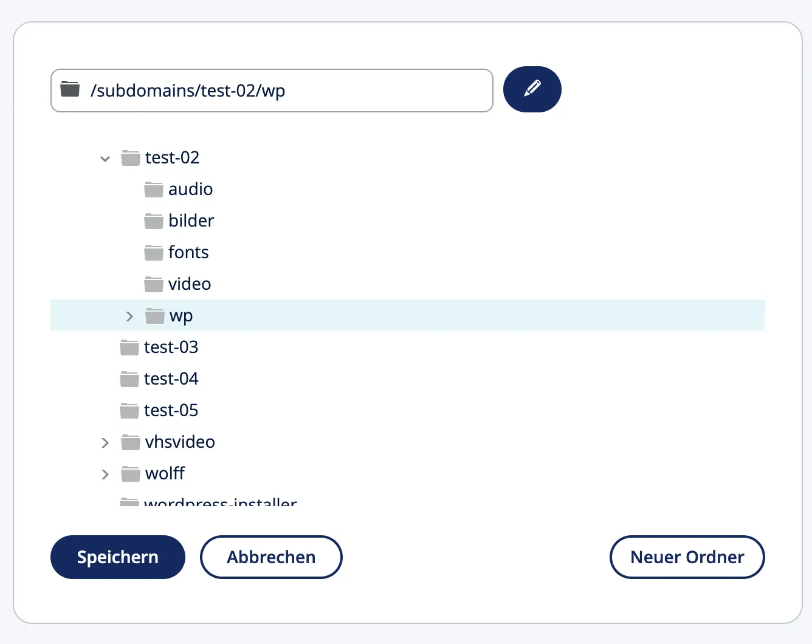Expand the wp folder
The width and height of the screenshot is (812, 644).
point(129,317)
